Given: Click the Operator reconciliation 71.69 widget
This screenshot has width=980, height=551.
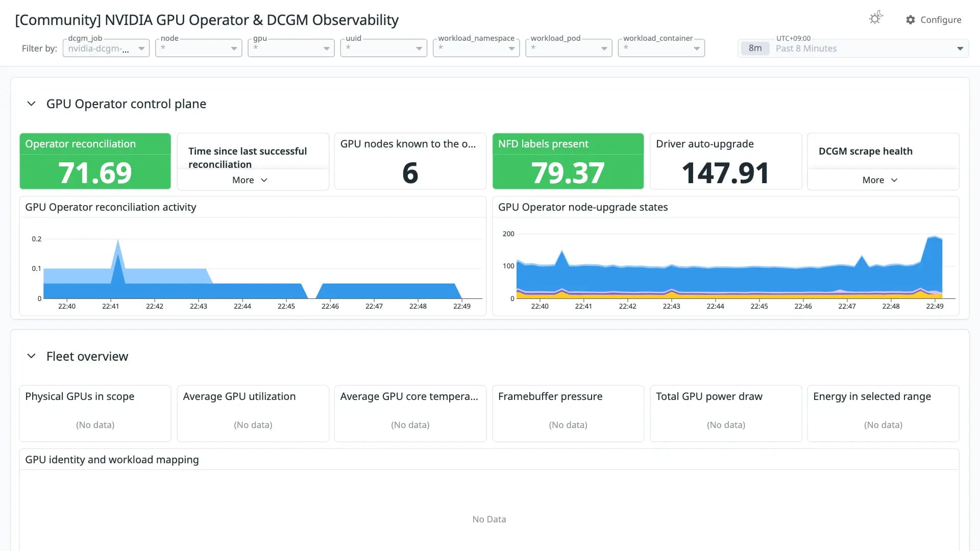Looking at the screenshot, I should (x=95, y=161).
